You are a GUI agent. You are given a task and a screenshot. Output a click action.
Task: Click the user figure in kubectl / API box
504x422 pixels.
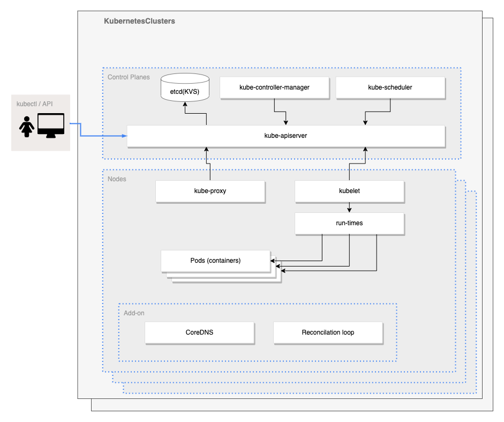(27, 127)
